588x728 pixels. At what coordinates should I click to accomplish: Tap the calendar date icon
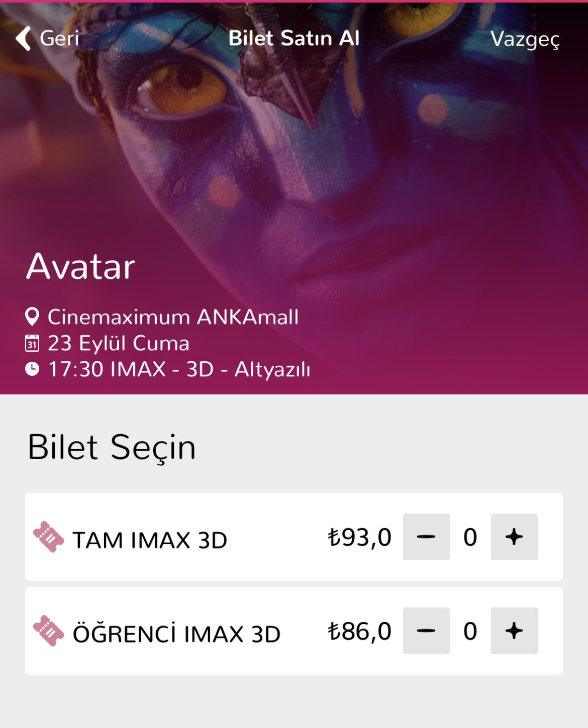[32, 343]
